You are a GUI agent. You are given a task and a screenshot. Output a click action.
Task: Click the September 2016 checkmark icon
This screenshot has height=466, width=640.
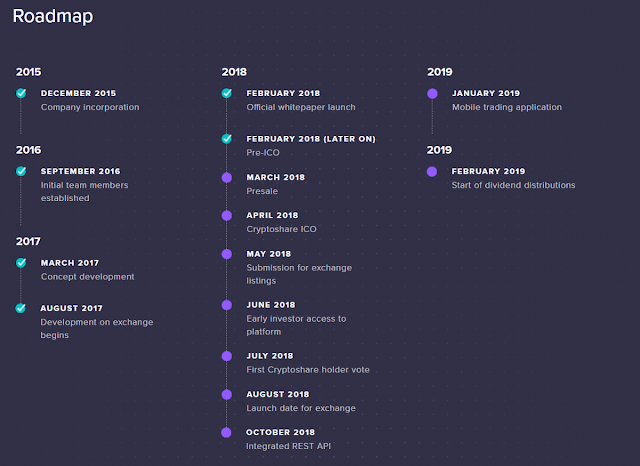coord(21,171)
